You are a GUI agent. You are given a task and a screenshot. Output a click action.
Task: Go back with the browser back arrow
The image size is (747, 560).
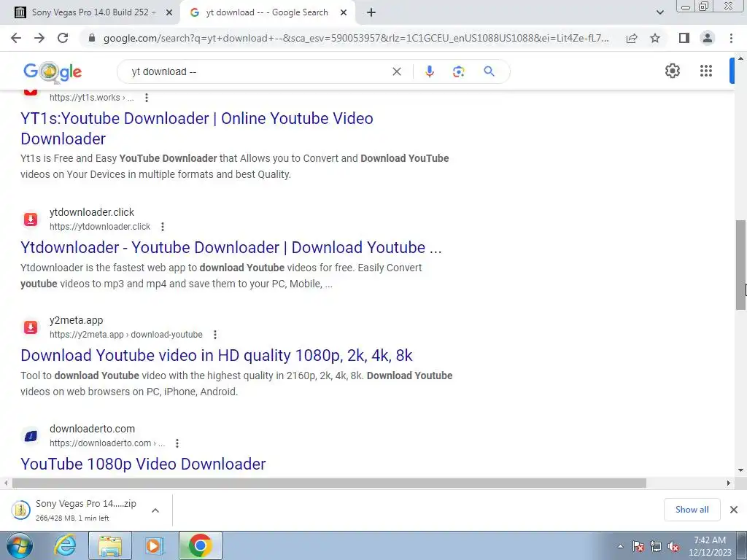tap(16, 38)
